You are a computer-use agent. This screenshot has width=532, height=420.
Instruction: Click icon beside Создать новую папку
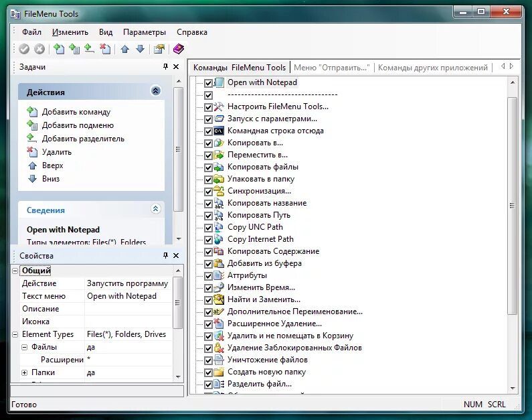(x=219, y=372)
